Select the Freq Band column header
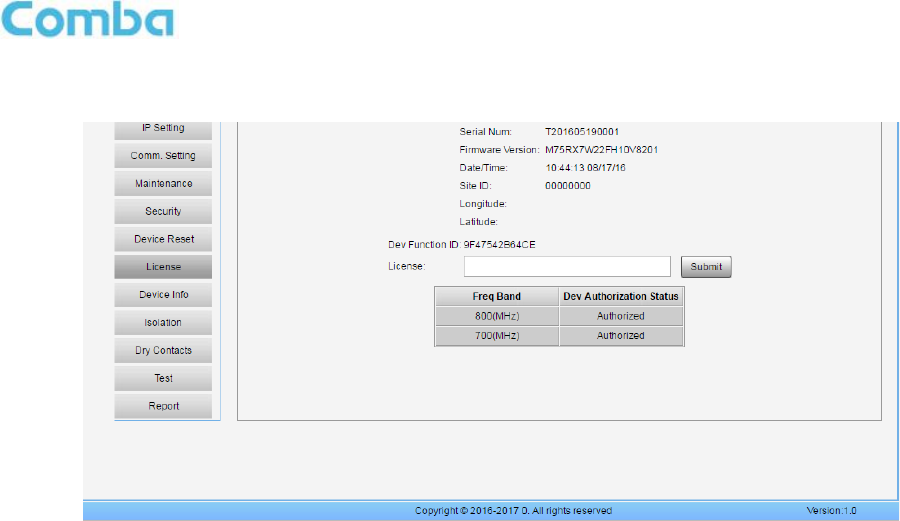The width and height of the screenshot is (900, 521). point(496,297)
